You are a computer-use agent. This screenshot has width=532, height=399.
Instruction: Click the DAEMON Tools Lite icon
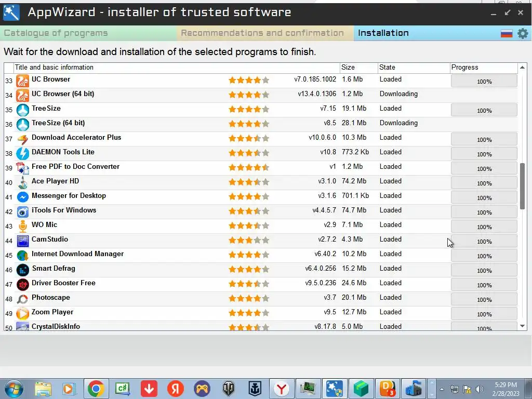(23, 154)
